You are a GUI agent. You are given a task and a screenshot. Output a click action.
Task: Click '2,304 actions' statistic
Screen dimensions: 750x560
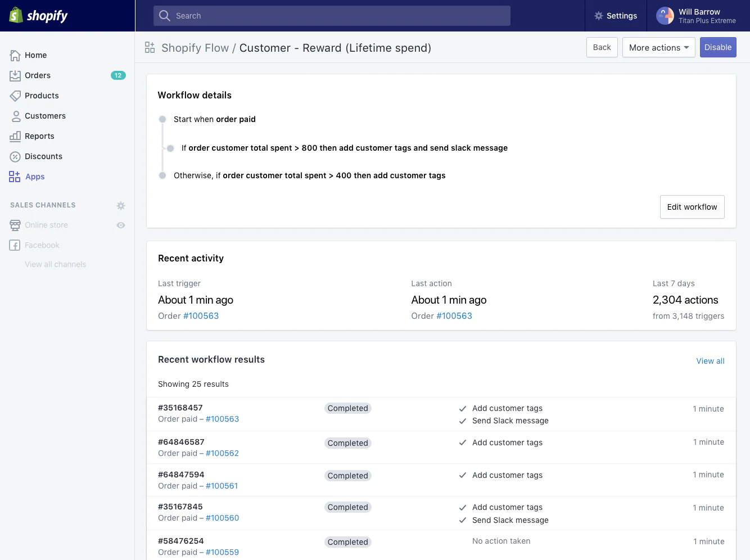(x=685, y=300)
